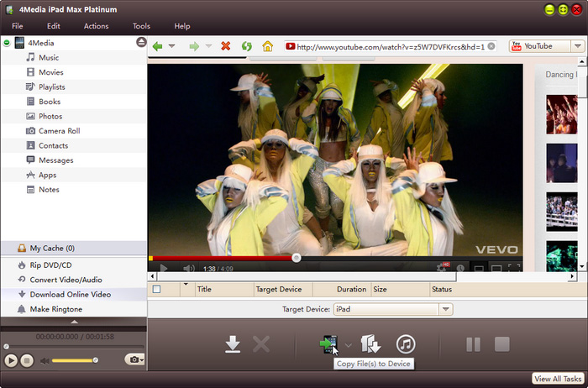Collapse the preview panel with the up arrow
The height and width of the screenshot is (388, 588).
(73, 322)
